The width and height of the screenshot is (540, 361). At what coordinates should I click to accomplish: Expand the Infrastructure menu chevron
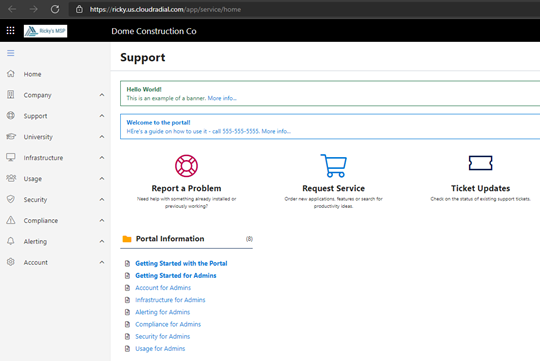click(x=102, y=157)
